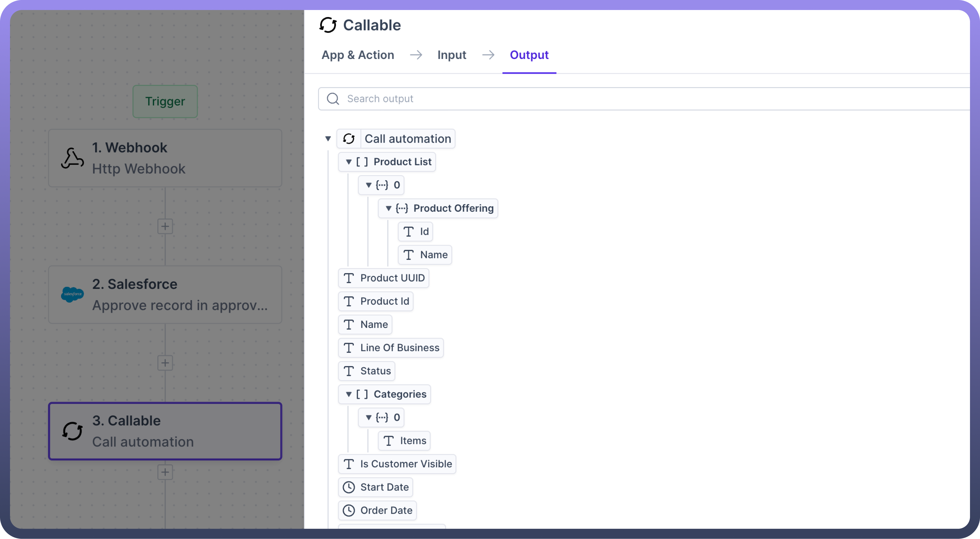Select the Is Customer Visible field
The height and width of the screenshot is (539, 980).
(x=405, y=464)
